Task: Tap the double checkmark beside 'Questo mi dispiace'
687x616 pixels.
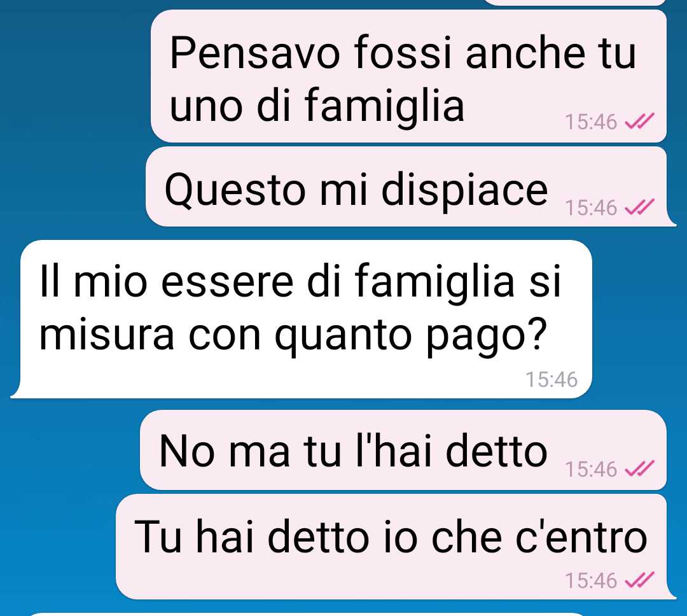Action: [639, 207]
